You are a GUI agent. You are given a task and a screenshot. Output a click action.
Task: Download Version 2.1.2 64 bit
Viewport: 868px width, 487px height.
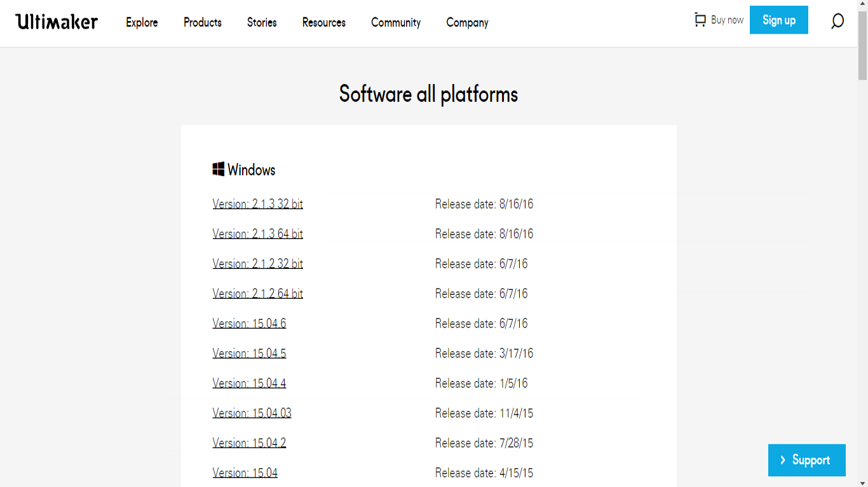click(x=257, y=294)
